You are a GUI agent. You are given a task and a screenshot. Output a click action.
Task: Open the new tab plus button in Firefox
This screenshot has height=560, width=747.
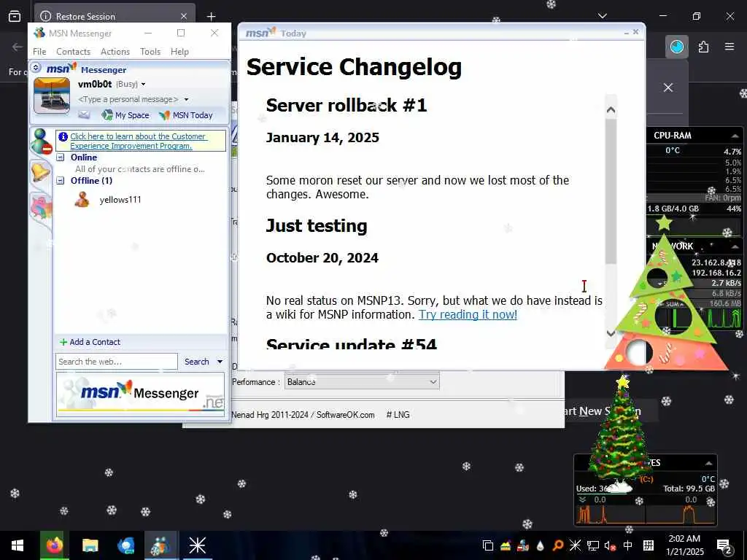211,17
